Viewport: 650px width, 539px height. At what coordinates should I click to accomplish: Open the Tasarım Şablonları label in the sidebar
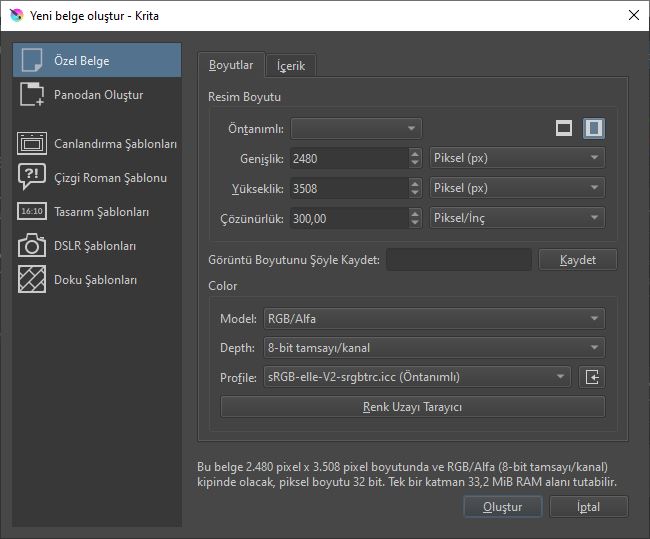(102, 212)
